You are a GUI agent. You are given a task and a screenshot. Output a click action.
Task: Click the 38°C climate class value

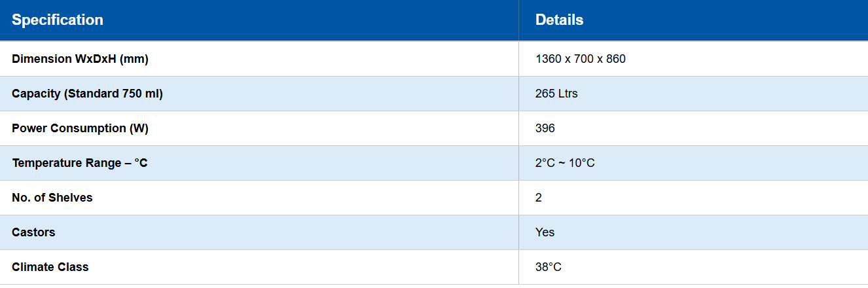point(549,267)
